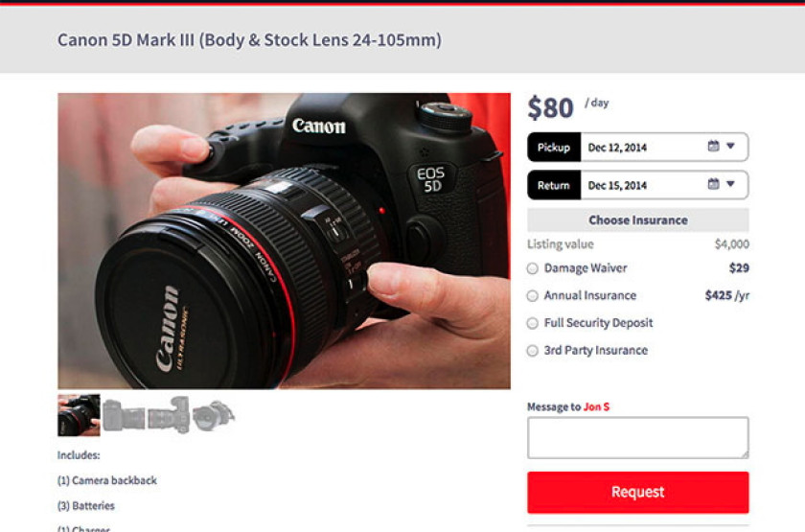Expand the Return date dropdown arrow
Viewport: 805px width, 532px height.
[x=730, y=184]
